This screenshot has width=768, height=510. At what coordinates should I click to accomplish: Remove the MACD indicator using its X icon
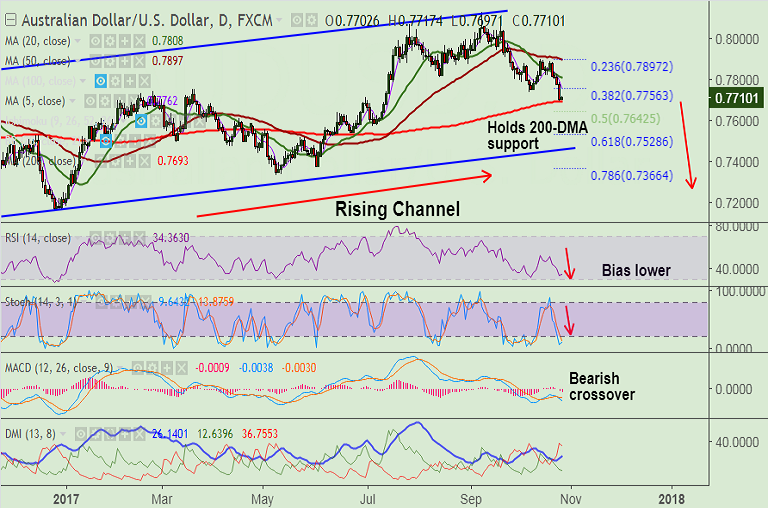182,368
